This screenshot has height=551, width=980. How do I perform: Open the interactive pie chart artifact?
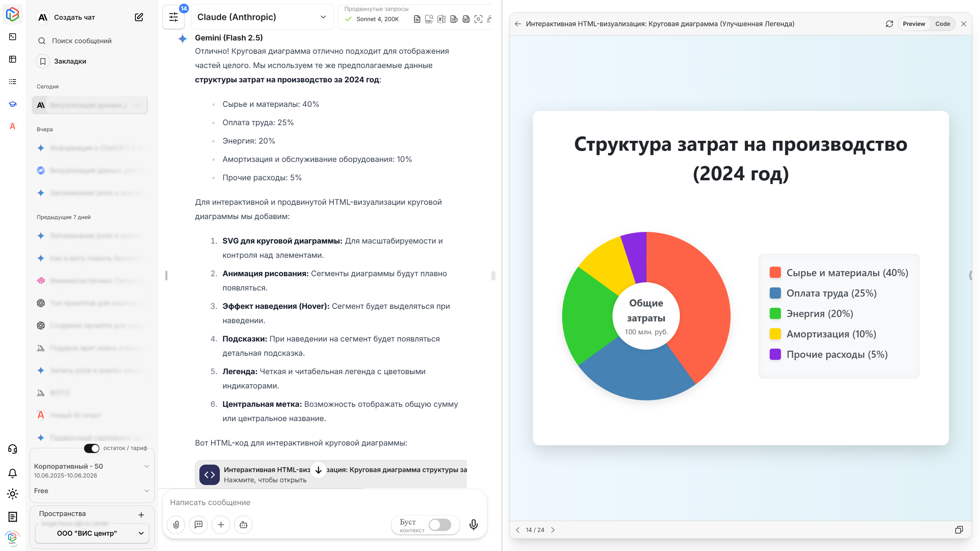tap(331, 474)
